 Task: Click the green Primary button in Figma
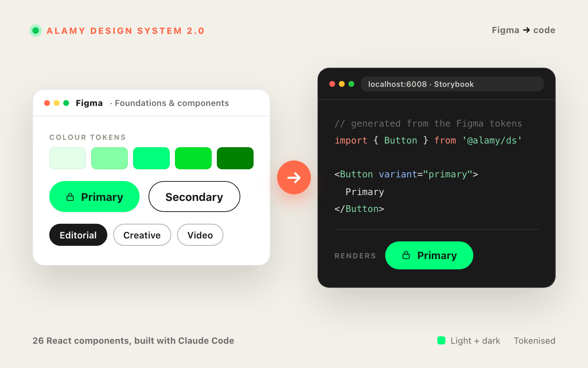[94, 197]
